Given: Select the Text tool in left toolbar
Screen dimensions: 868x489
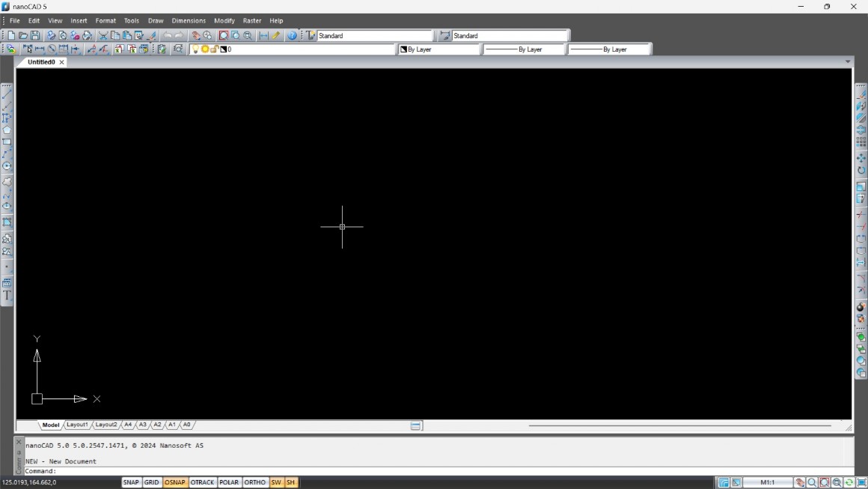Looking at the screenshot, I should [7, 296].
